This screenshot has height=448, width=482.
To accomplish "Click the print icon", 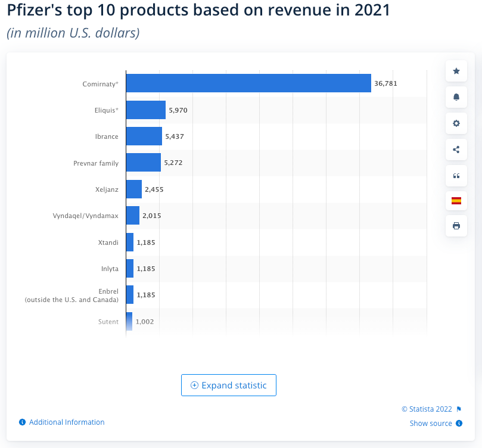I will [456, 226].
